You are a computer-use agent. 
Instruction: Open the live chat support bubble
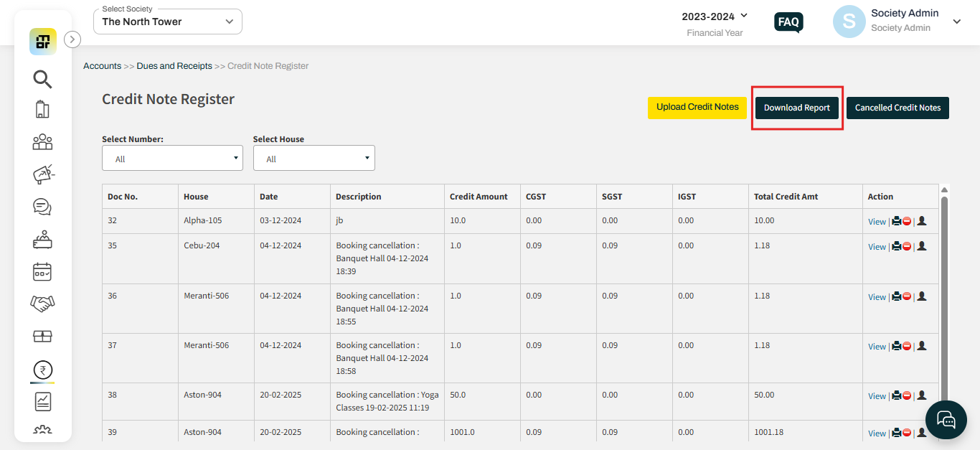point(947,421)
